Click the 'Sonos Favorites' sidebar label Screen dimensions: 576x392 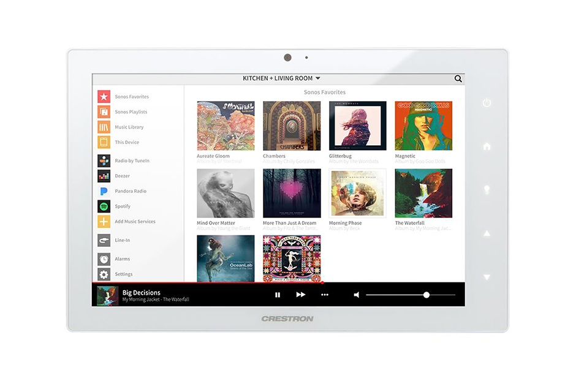[x=132, y=97]
